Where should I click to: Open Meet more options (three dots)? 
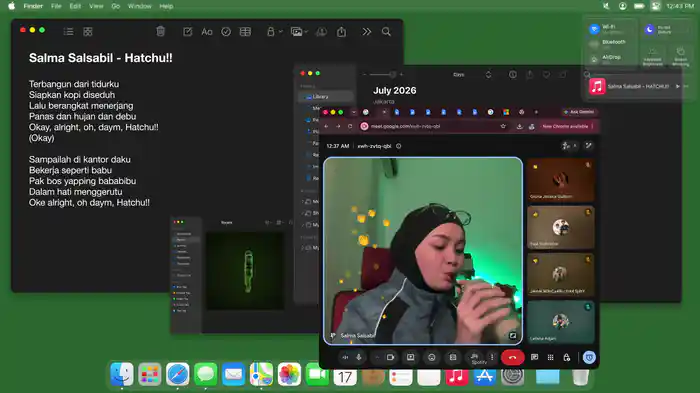(492, 357)
